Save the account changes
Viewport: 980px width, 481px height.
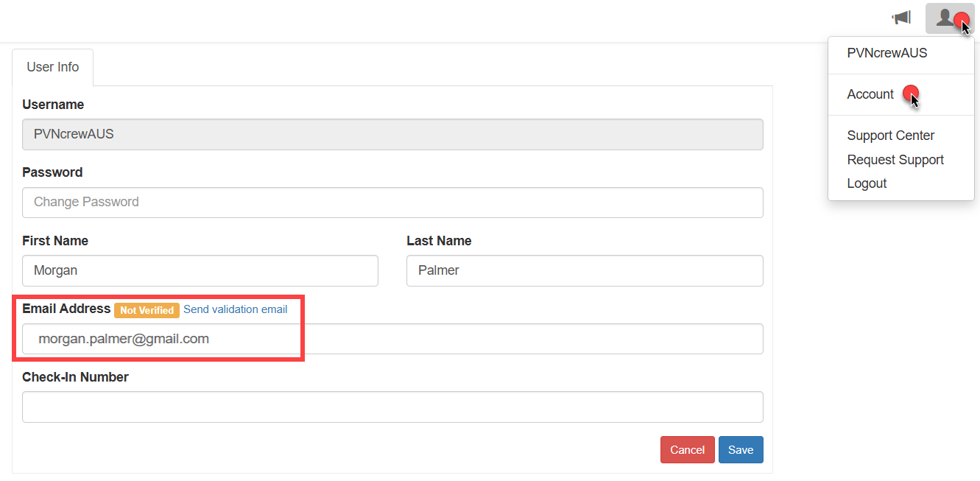[x=741, y=449]
